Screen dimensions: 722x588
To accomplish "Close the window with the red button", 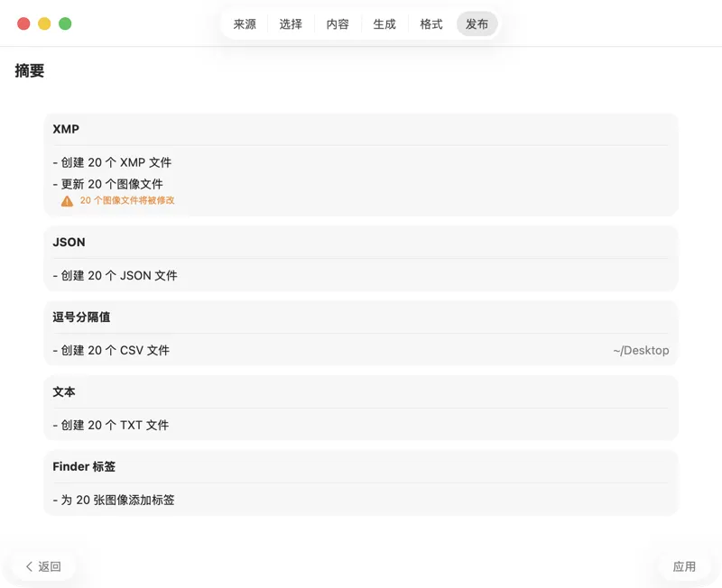I will (x=23, y=23).
